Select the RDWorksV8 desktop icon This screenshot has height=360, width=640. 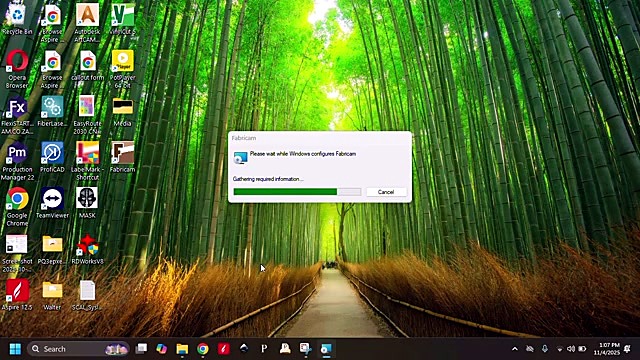(x=87, y=249)
